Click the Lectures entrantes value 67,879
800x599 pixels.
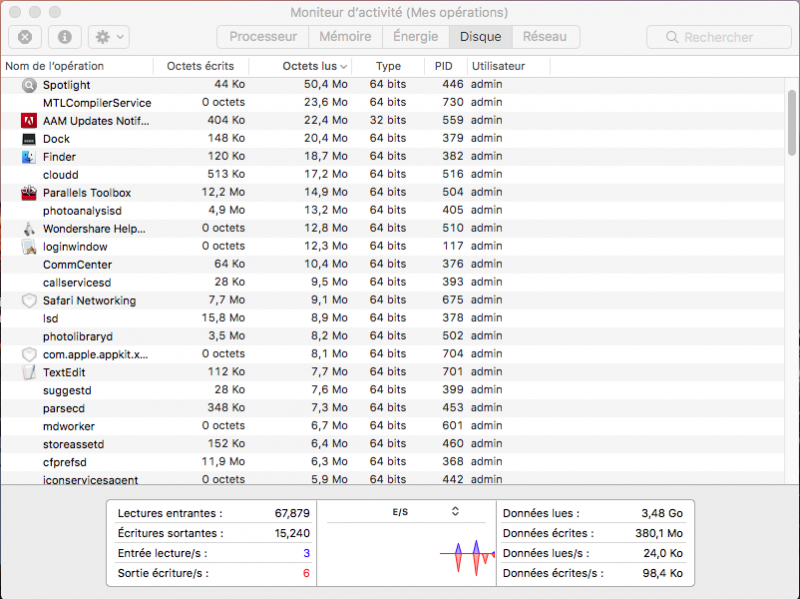(292, 513)
